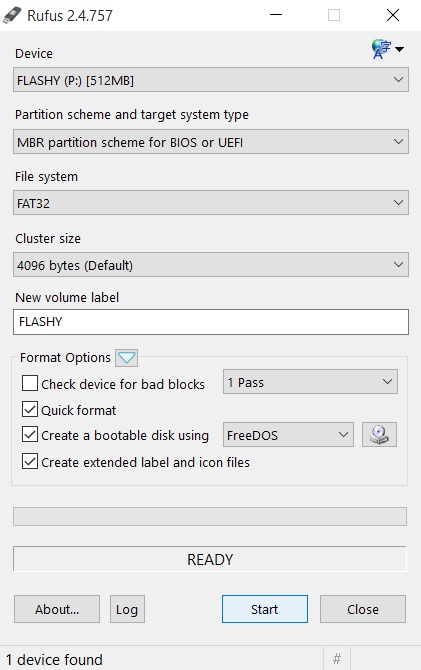Disable Create extended label and icon files

29,461
